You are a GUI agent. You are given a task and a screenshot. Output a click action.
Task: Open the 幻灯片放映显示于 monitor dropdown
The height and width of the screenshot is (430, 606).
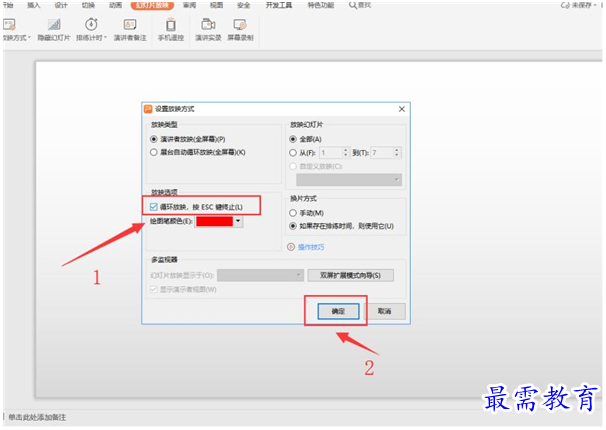[x=260, y=275]
